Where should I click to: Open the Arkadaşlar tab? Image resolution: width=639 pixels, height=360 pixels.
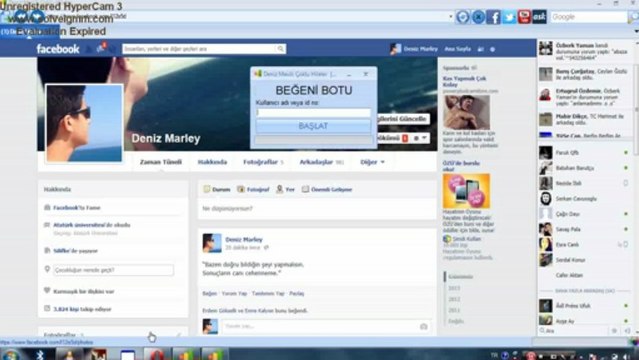322,162
